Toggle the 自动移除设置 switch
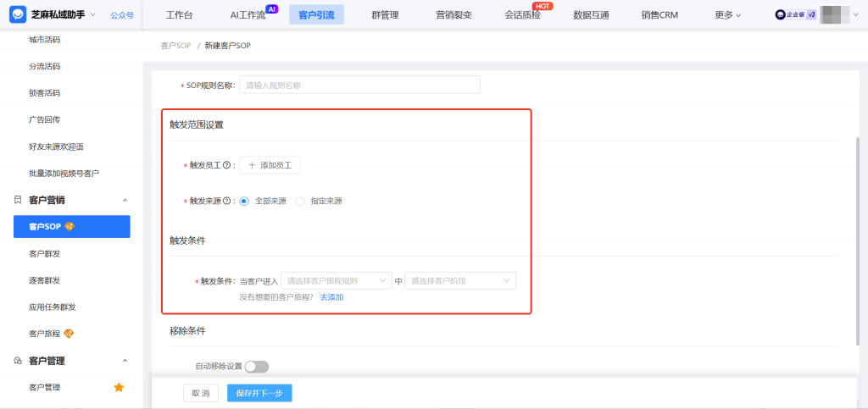 (x=257, y=367)
